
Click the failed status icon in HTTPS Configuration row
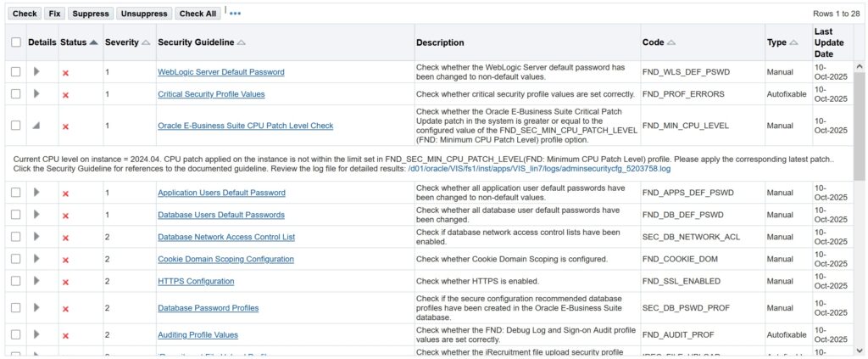[x=65, y=282]
